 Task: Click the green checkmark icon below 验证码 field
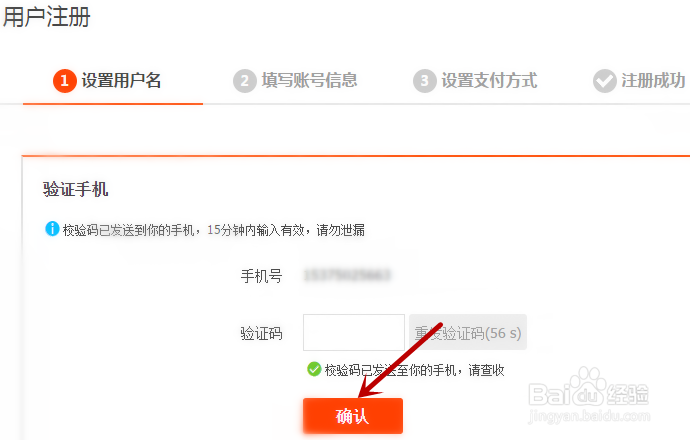(314, 369)
